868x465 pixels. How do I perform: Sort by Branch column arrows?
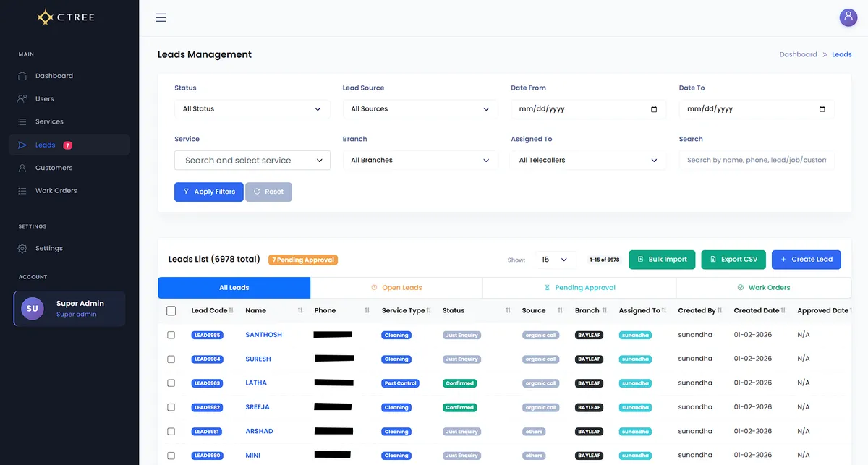pyautogui.click(x=605, y=310)
